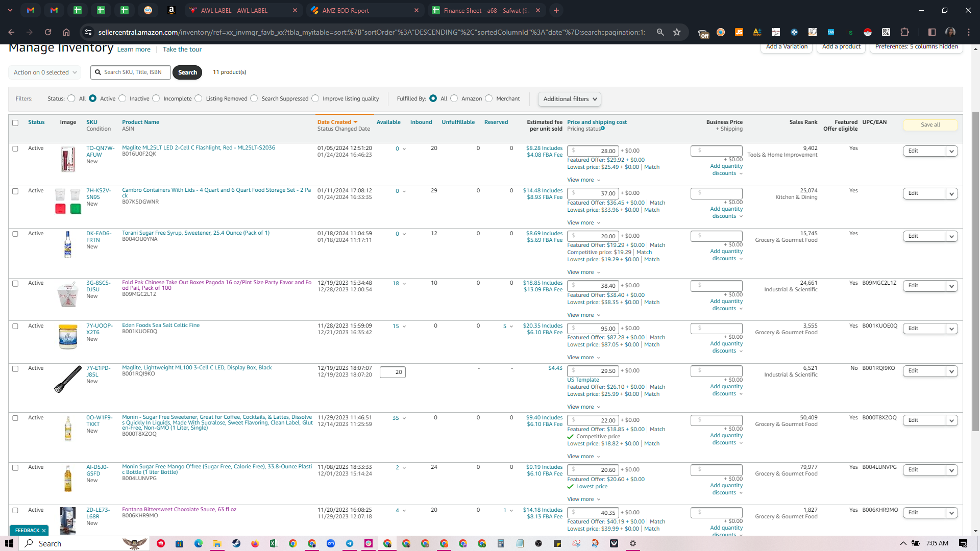Bookmark this page with the star icon
The width and height of the screenshot is (980, 551).
(677, 32)
